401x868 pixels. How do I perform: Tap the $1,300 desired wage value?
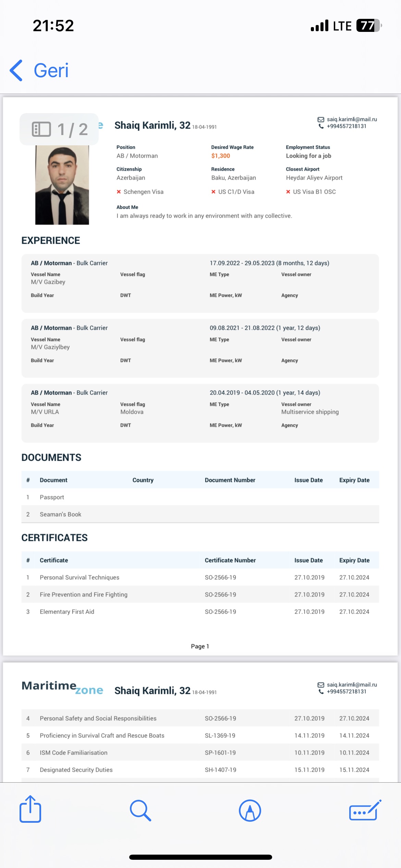(221, 156)
